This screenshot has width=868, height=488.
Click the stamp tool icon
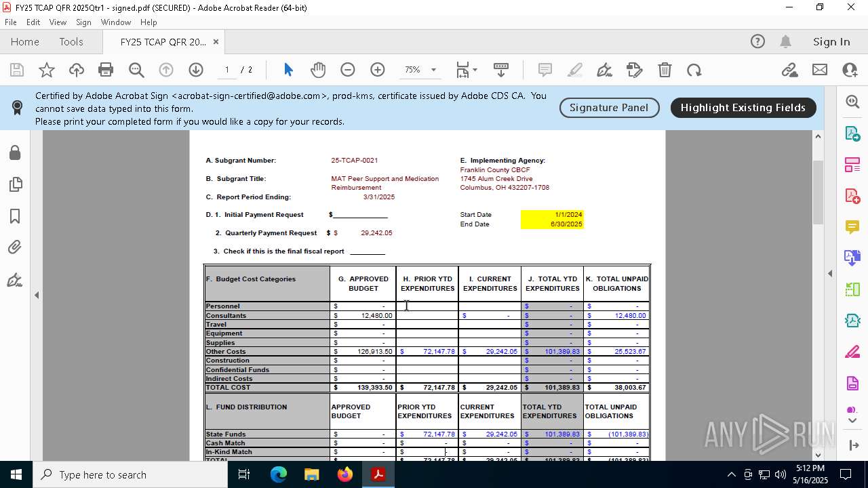tap(634, 70)
